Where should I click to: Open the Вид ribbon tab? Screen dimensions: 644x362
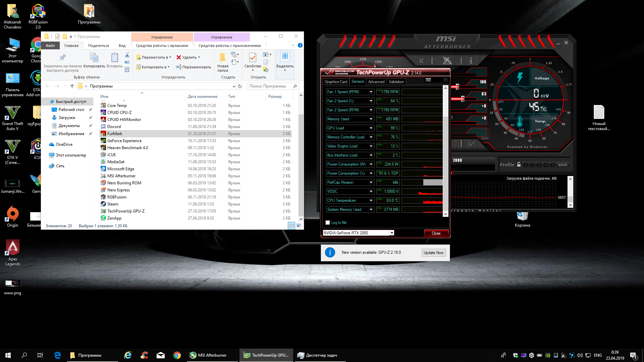pos(122,46)
